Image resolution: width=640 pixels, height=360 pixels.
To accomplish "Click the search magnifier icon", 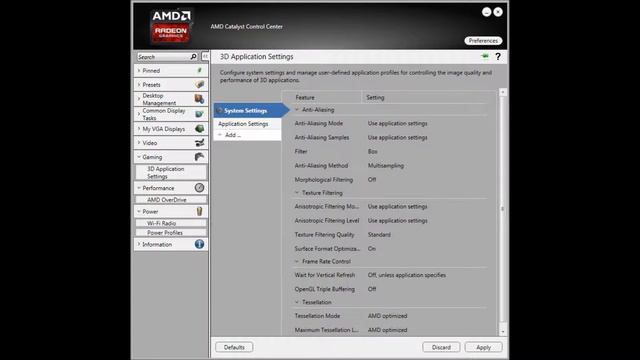I will pos(193,57).
